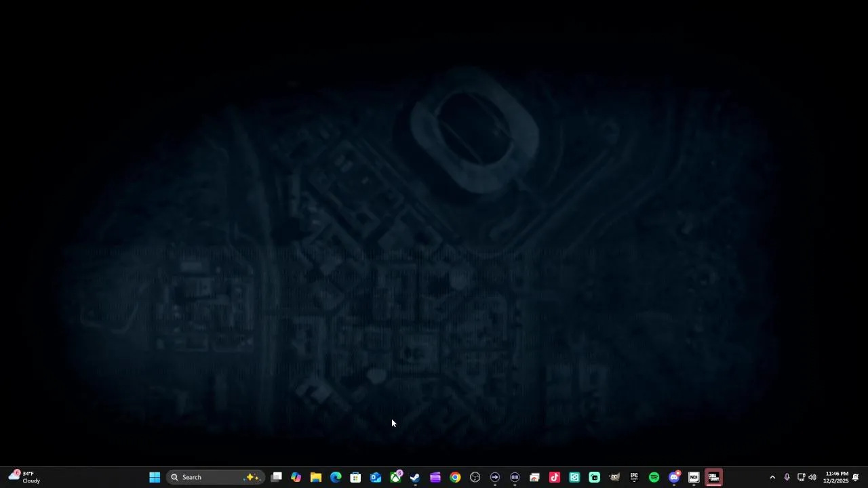Open OBS Studio from taskbar
This screenshot has width=868, height=488.
475,477
